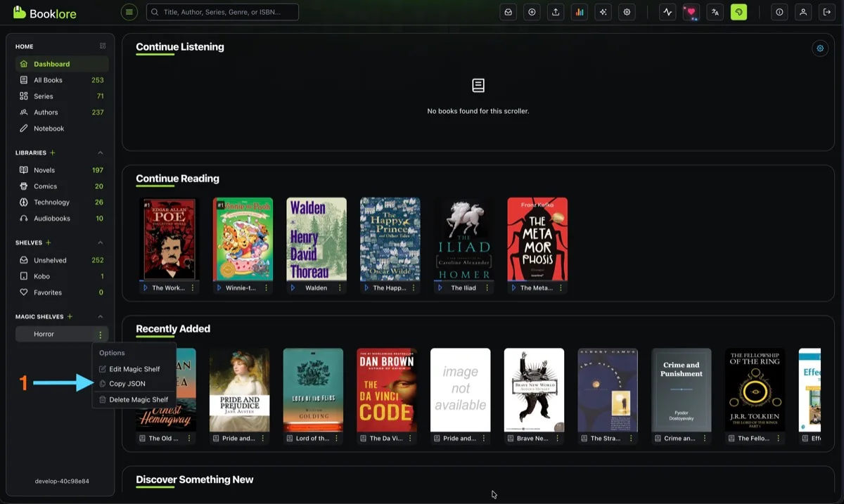844x504 pixels.
Task: Open the language translate icon
Action: (715, 12)
